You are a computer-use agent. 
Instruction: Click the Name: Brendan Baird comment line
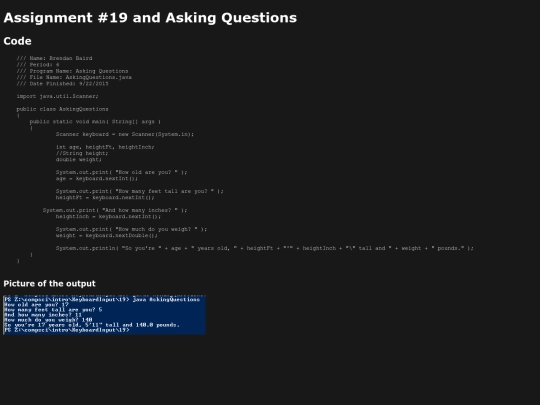[54, 59]
